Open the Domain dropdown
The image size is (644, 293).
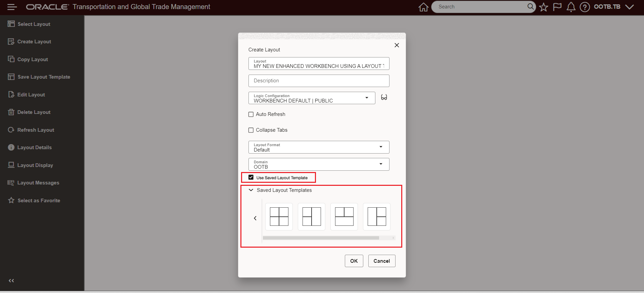pos(319,164)
